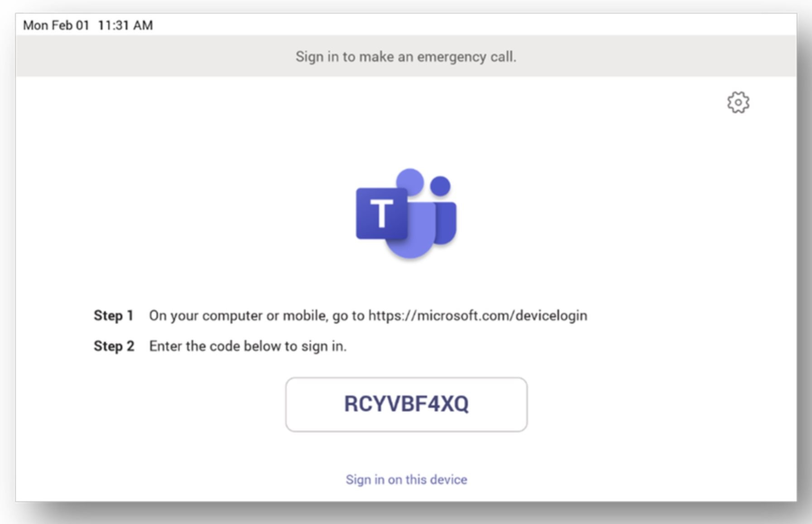Viewport: 812px width, 524px height.
Task: Click the Mon Feb 01 date text
Action: pyautogui.click(x=56, y=25)
